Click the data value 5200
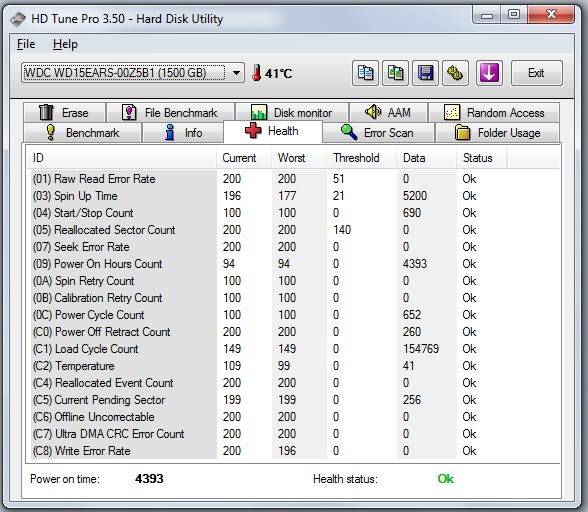Image resolution: width=588 pixels, height=512 pixels. tap(415, 196)
